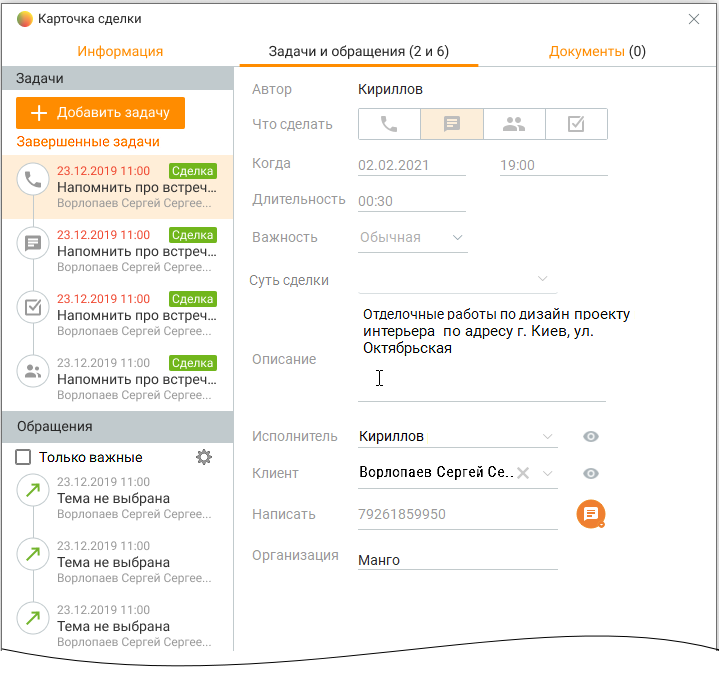Click outgoing arrow icon of first appeal
719x684 pixels.
click(x=33, y=491)
